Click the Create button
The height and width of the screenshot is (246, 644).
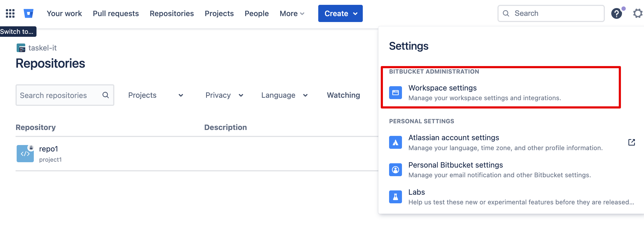pos(340,13)
